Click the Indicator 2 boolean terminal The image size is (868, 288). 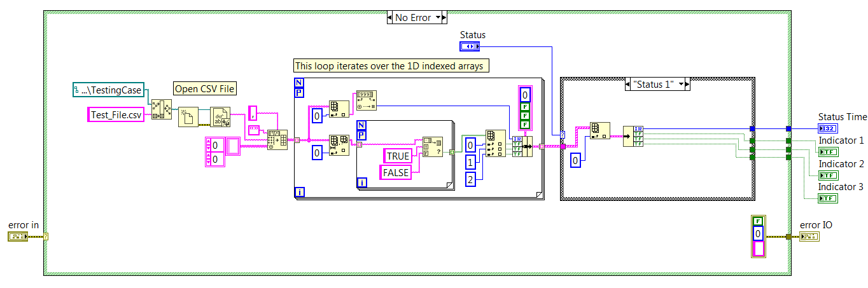tap(829, 175)
